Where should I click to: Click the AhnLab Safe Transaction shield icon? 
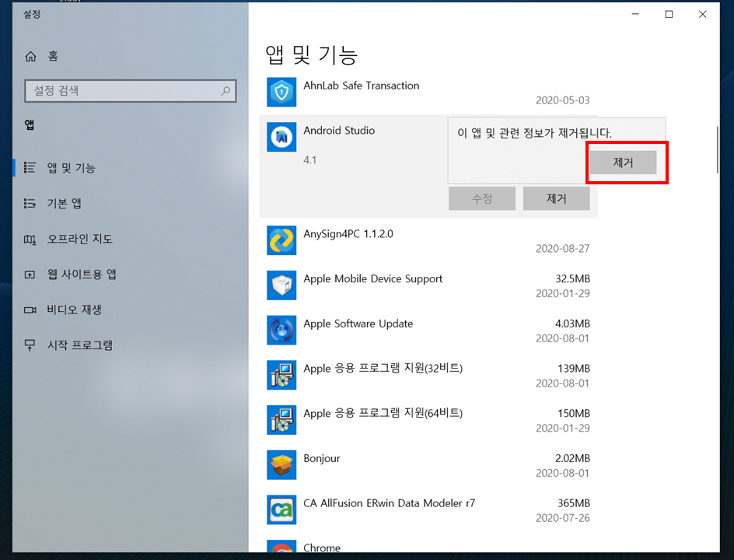tap(281, 92)
